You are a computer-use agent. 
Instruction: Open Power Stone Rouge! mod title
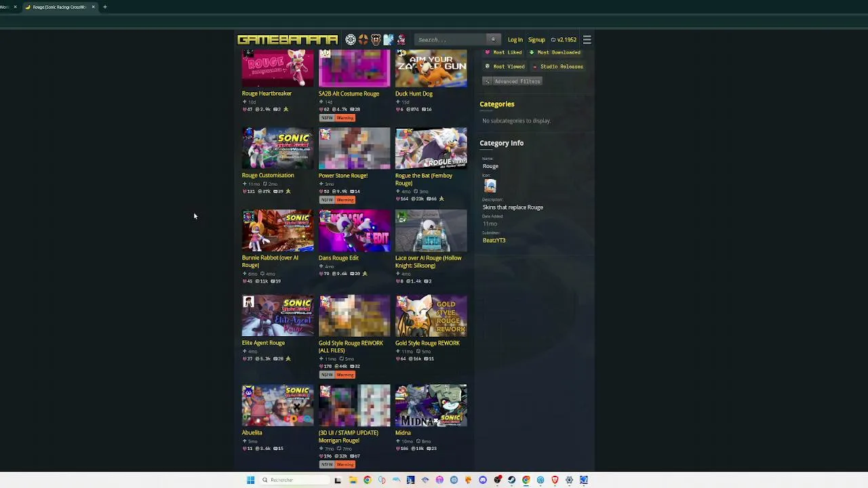pyautogui.click(x=343, y=176)
